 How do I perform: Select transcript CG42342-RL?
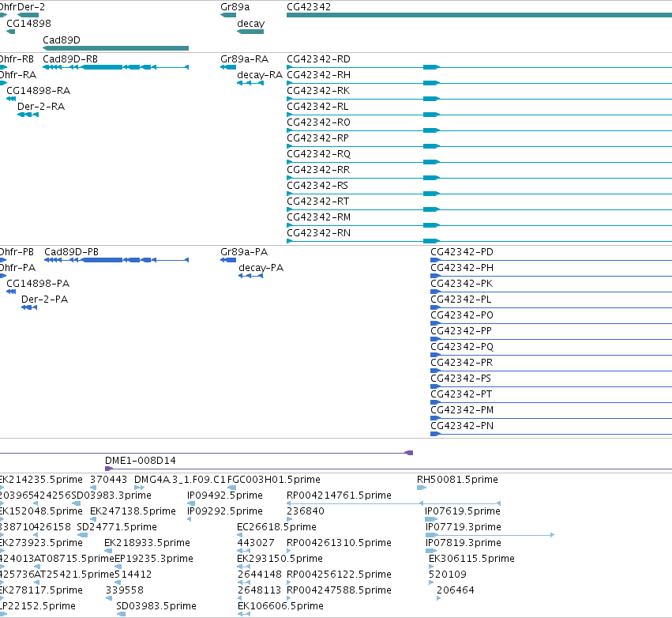317,107
